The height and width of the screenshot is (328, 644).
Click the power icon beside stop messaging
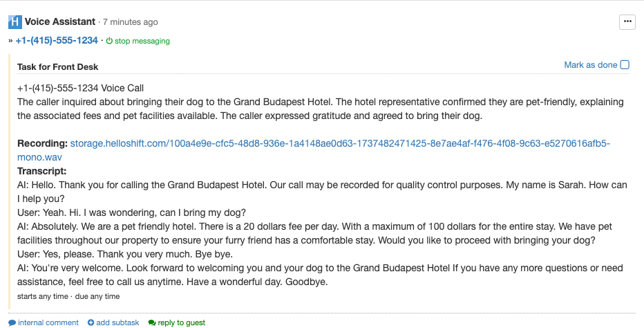pos(109,41)
